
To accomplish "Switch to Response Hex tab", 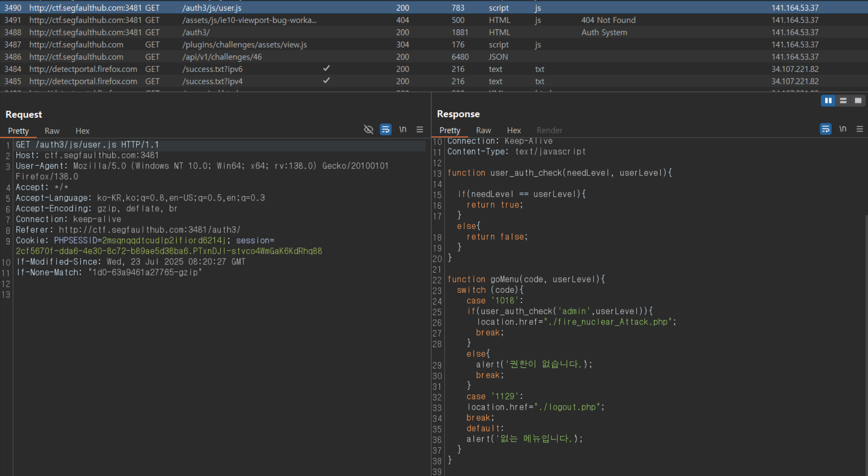I will [514, 130].
